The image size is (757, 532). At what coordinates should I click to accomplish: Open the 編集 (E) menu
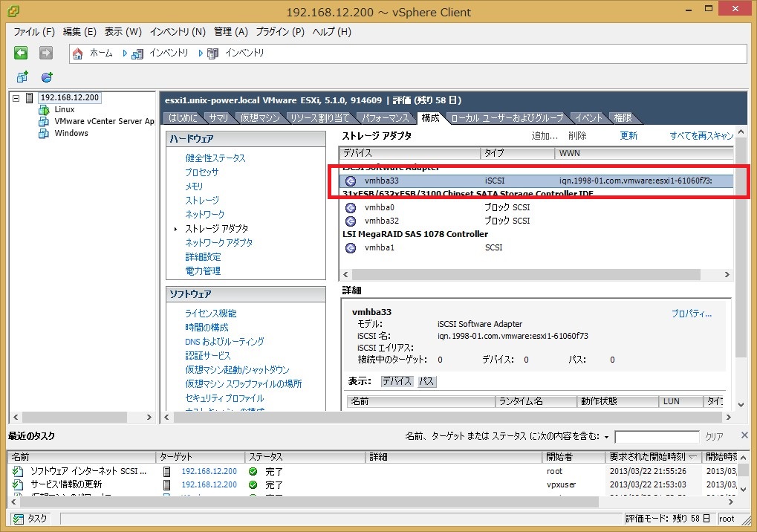[79, 32]
